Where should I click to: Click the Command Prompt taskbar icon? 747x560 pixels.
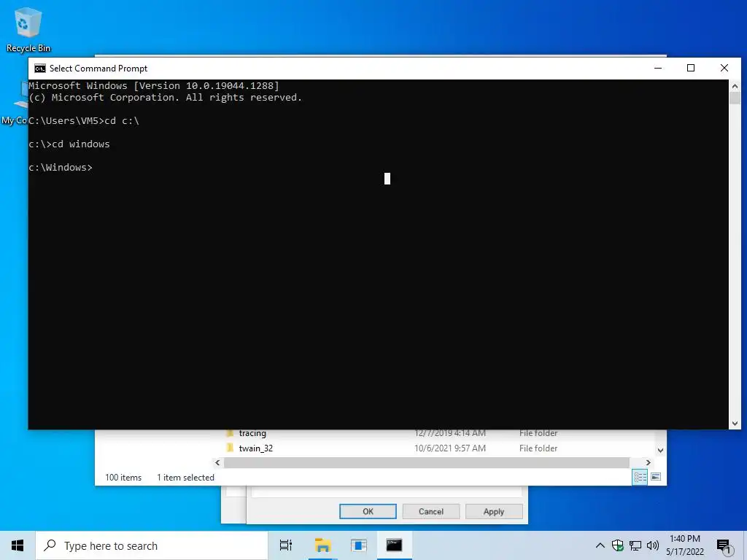[x=394, y=545]
